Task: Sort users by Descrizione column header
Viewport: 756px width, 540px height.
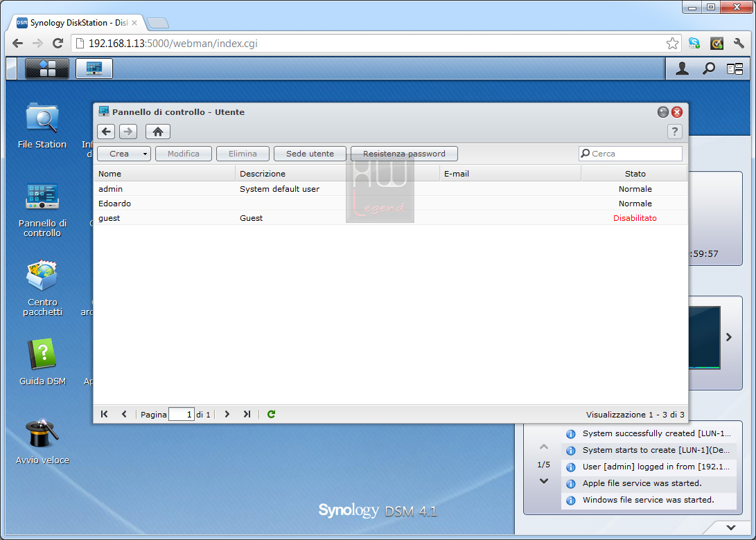Action: 337,173
